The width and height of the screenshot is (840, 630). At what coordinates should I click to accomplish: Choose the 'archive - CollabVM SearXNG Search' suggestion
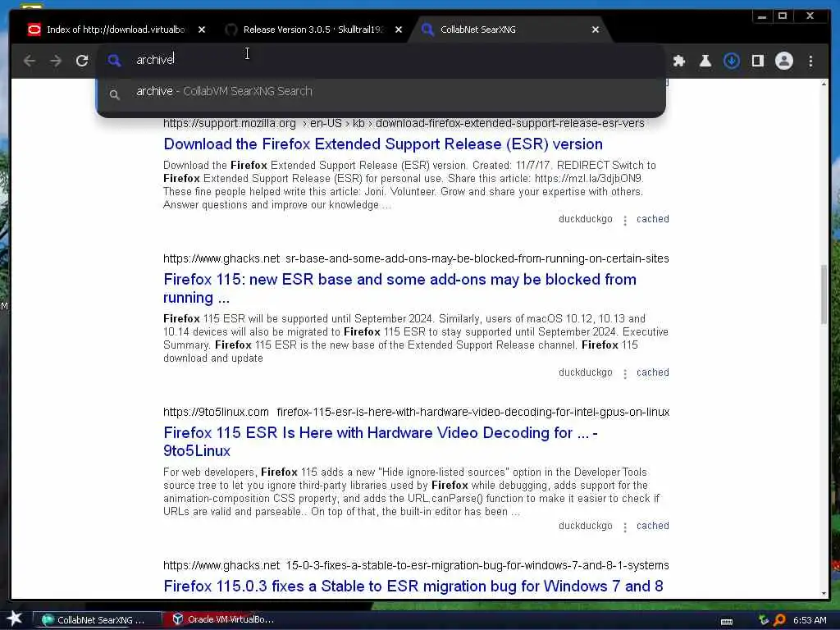click(x=381, y=92)
